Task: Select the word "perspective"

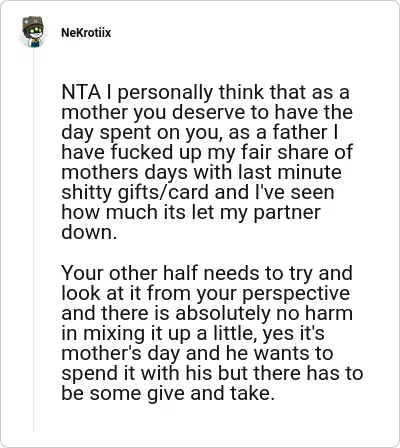Action: coord(296,294)
